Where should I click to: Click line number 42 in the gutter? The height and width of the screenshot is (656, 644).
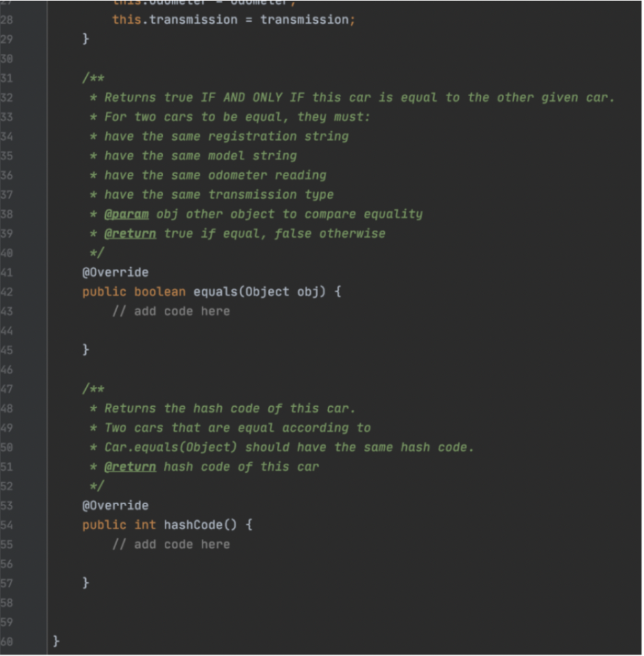tap(6, 292)
